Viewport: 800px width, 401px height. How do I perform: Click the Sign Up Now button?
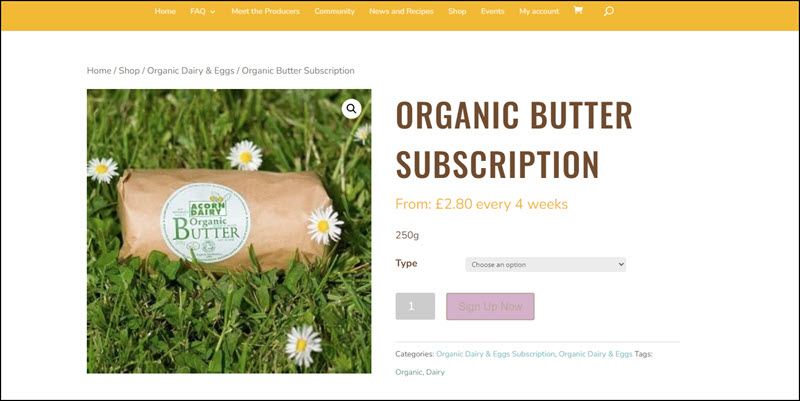pyautogui.click(x=490, y=306)
